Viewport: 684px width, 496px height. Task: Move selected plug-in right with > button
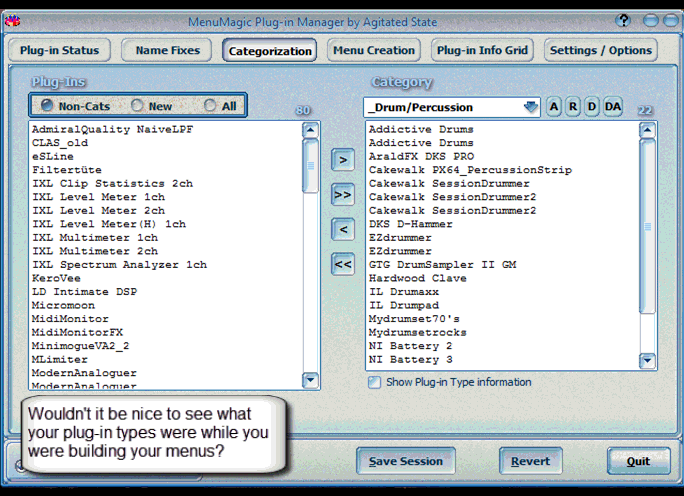point(343,160)
